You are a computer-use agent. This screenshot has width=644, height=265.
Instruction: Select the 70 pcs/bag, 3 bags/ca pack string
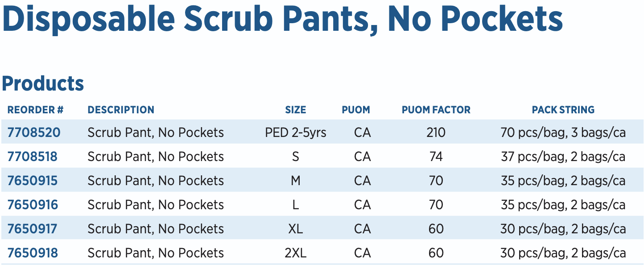(x=563, y=132)
